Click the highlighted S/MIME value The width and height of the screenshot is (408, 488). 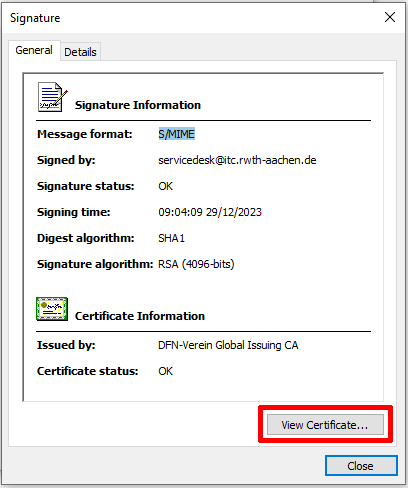click(176, 134)
